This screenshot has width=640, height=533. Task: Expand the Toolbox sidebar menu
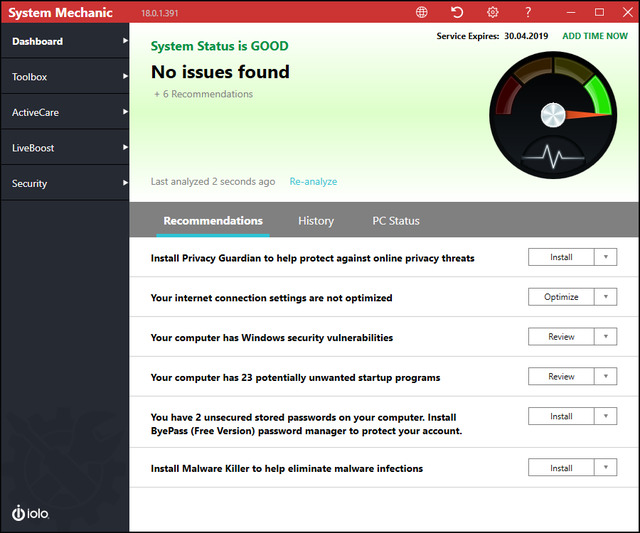tap(64, 77)
